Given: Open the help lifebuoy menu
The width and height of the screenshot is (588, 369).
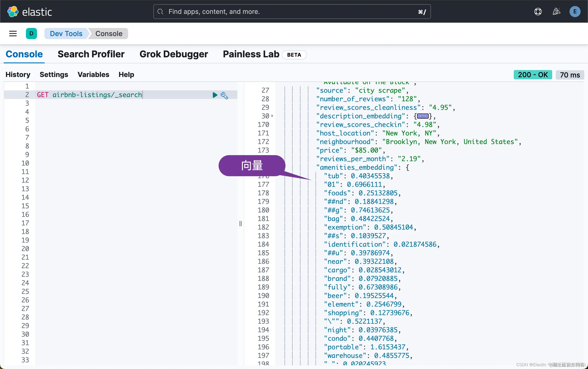Looking at the screenshot, I should 538,12.
